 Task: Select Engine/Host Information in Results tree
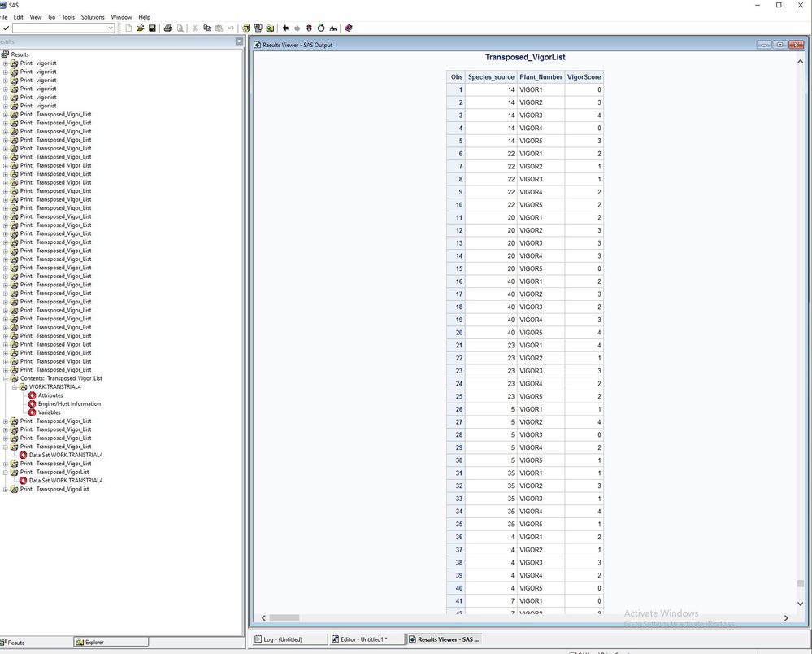(x=69, y=404)
